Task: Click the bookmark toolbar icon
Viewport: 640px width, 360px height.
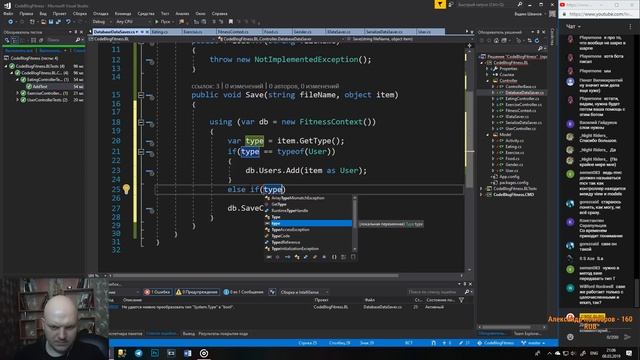Action: [x=231, y=22]
